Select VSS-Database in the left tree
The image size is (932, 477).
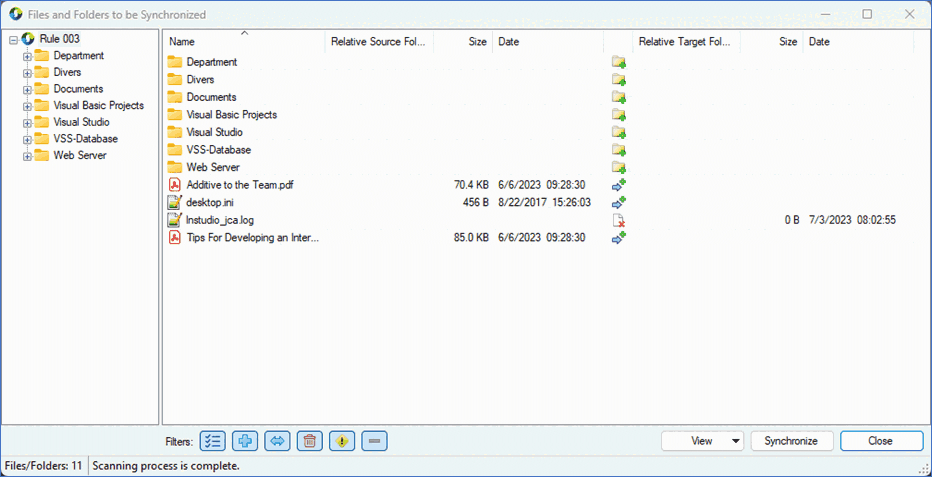86,138
